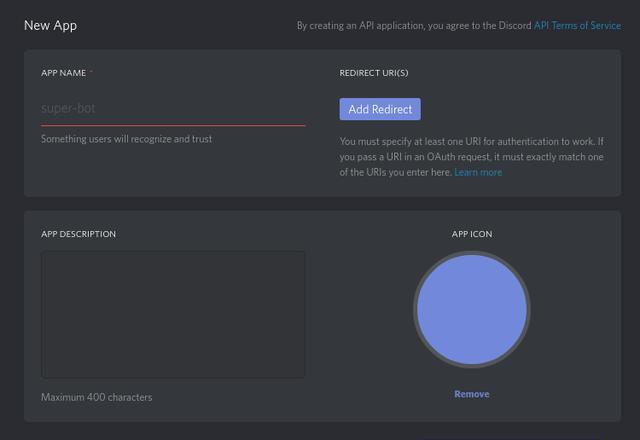This screenshot has width=640, height=440.
Task: Click the APP NAME label
Action: pyautogui.click(x=63, y=73)
